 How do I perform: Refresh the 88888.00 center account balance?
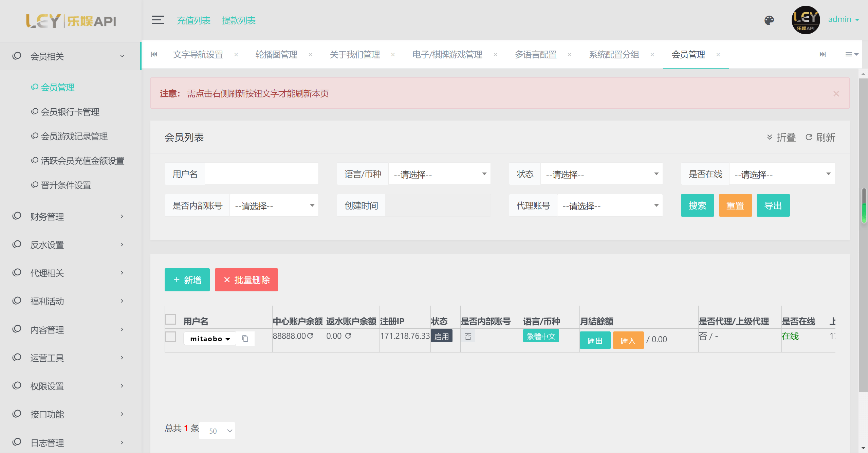[x=310, y=336]
